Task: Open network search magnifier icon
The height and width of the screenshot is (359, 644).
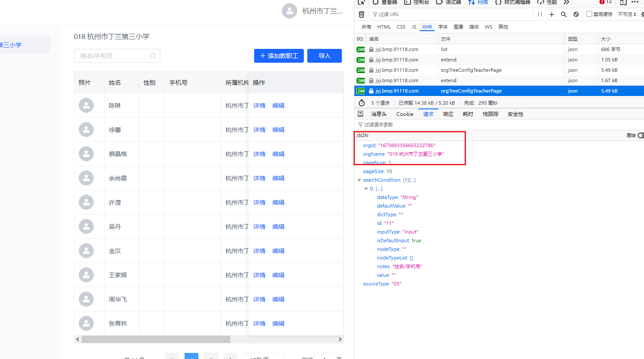Action: click(564, 14)
